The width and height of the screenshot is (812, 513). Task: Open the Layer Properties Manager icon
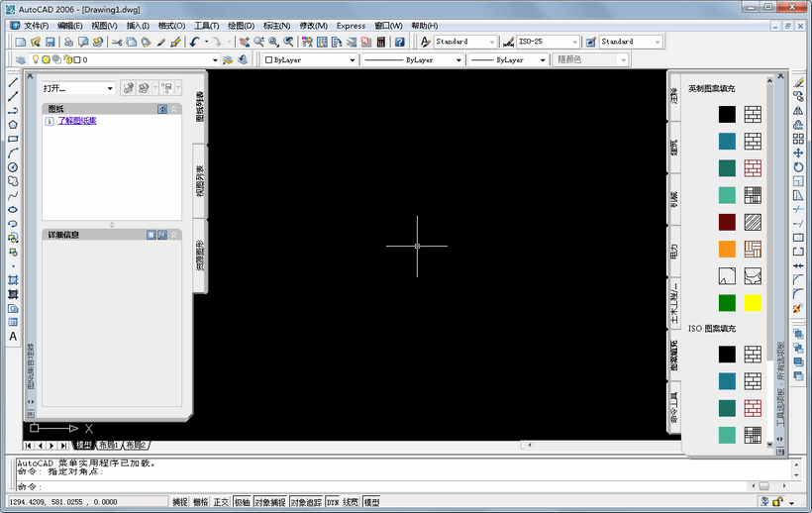21,60
